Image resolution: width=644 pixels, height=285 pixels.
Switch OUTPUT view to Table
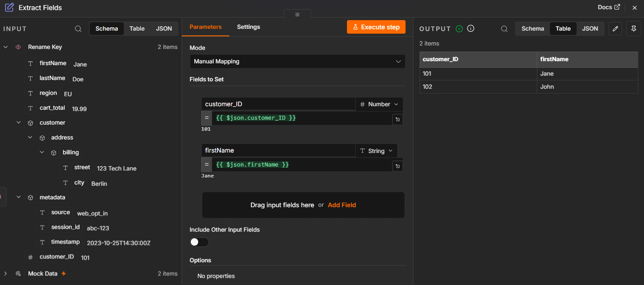point(563,28)
